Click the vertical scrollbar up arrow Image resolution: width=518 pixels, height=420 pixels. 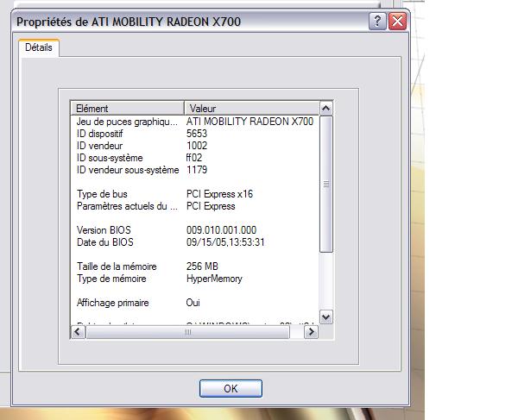[x=326, y=108]
